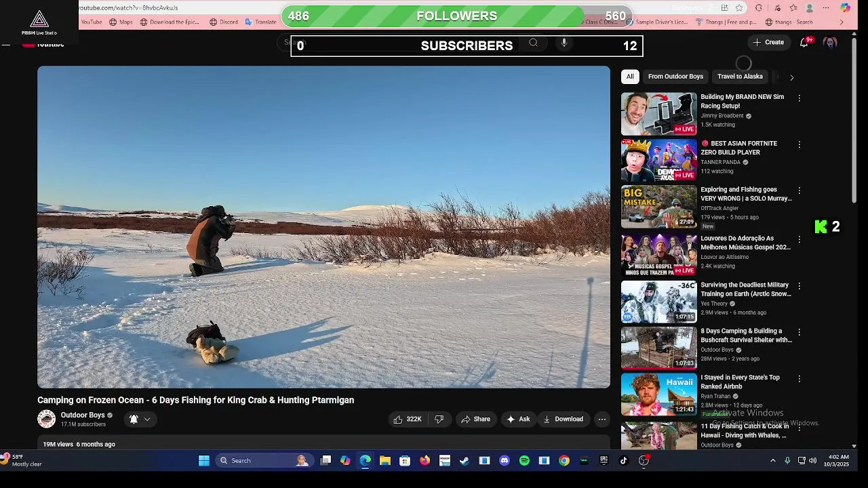This screenshot has height=488, width=868.
Task: Open the Discord bookmark
Action: coord(224,22)
